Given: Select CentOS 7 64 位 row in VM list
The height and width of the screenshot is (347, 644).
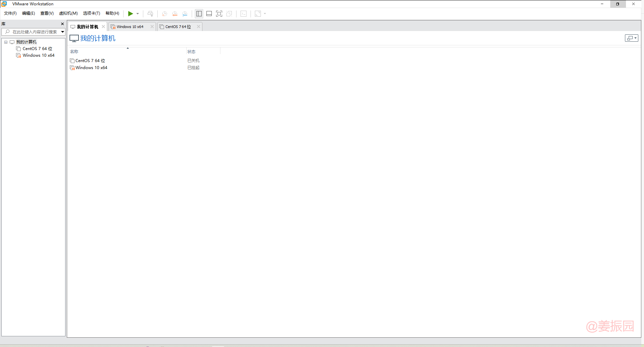Looking at the screenshot, I should click(x=90, y=61).
